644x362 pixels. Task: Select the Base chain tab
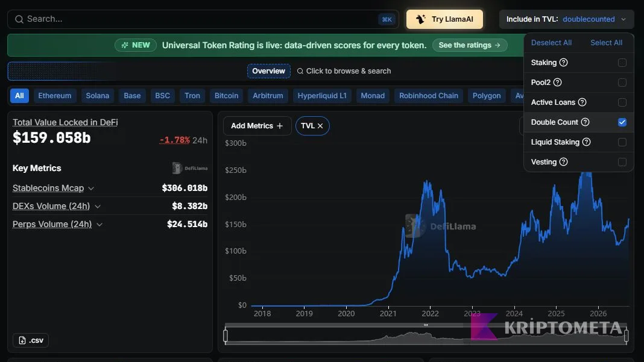click(132, 96)
